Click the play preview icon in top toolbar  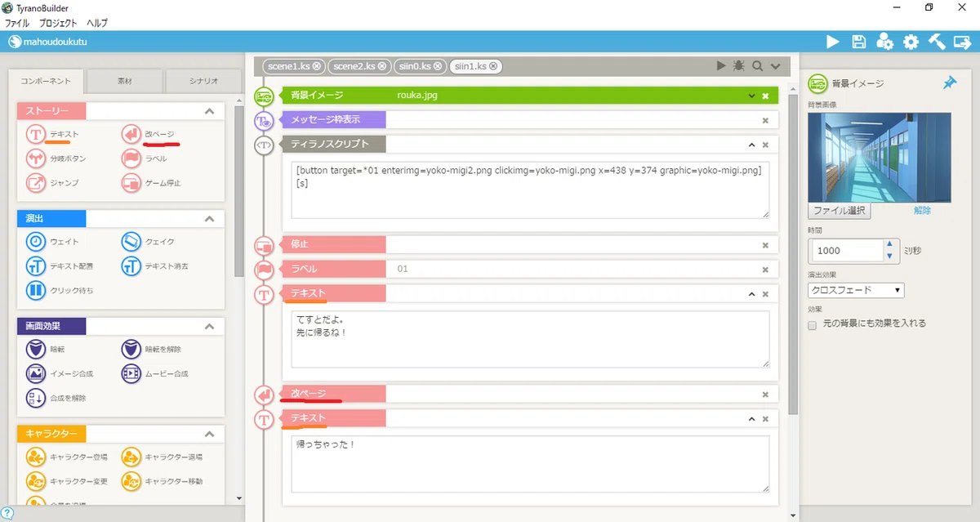(832, 42)
